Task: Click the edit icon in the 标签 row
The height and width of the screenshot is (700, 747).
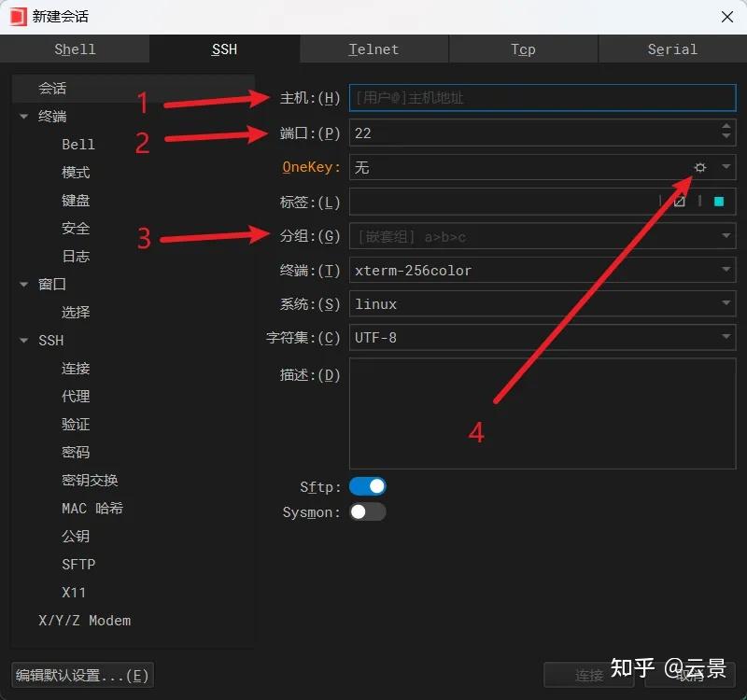Action: pos(681,201)
